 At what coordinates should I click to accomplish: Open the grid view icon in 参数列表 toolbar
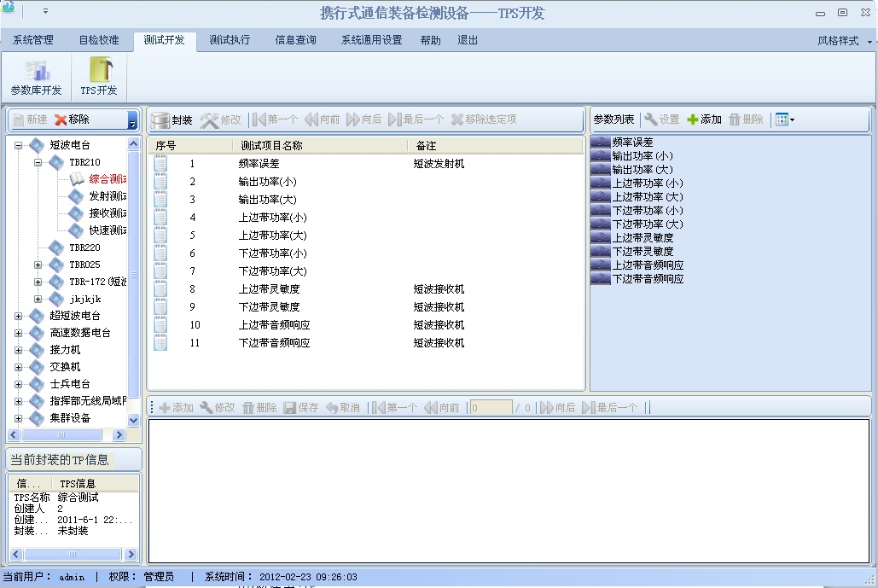tap(782, 119)
